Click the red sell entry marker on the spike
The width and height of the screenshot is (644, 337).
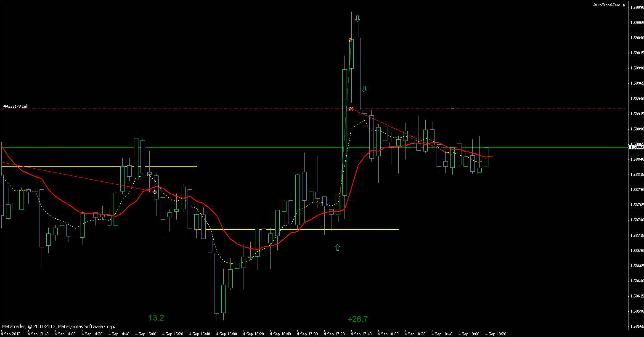pos(350,39)
